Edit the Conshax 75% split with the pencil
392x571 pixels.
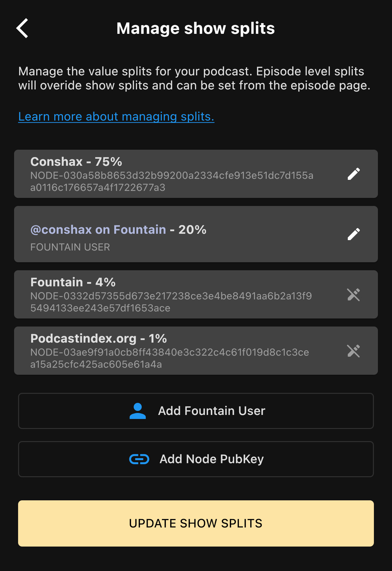point(353,174)
